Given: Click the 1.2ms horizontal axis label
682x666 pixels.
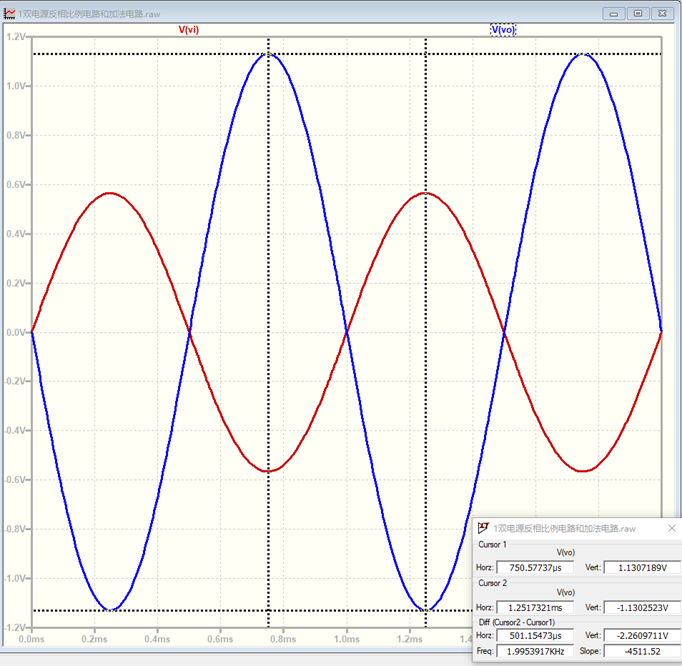Looking at the screenshot, I should (x=409, y=639).
